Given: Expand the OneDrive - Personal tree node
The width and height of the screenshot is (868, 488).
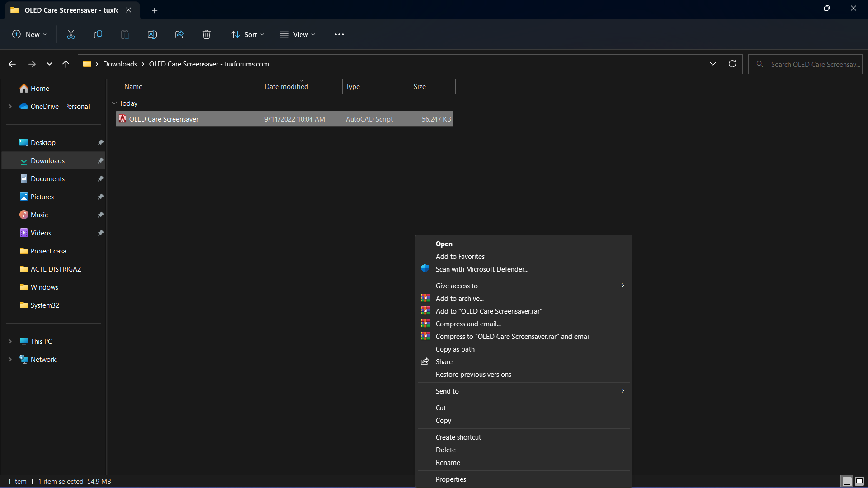Looking at the screenshot, I should pos(10,106).
